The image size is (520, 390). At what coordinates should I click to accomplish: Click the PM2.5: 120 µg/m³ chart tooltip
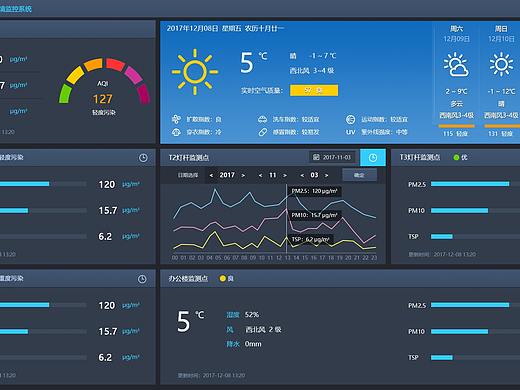pos(314,191)
